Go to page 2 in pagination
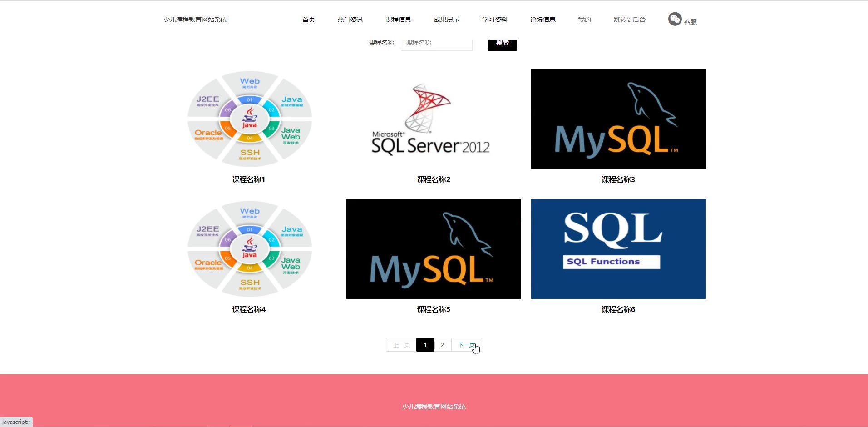 (443, 345)
